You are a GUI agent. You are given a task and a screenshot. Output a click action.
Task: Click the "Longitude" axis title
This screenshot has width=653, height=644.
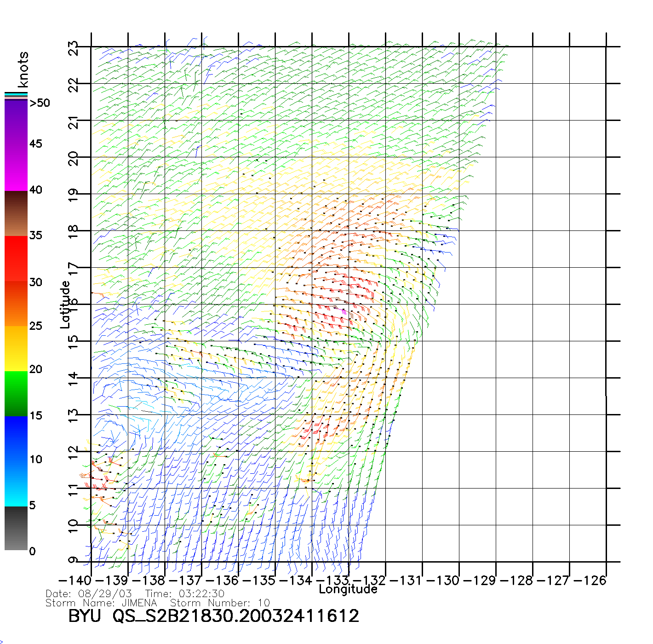[x=348, y=589]
